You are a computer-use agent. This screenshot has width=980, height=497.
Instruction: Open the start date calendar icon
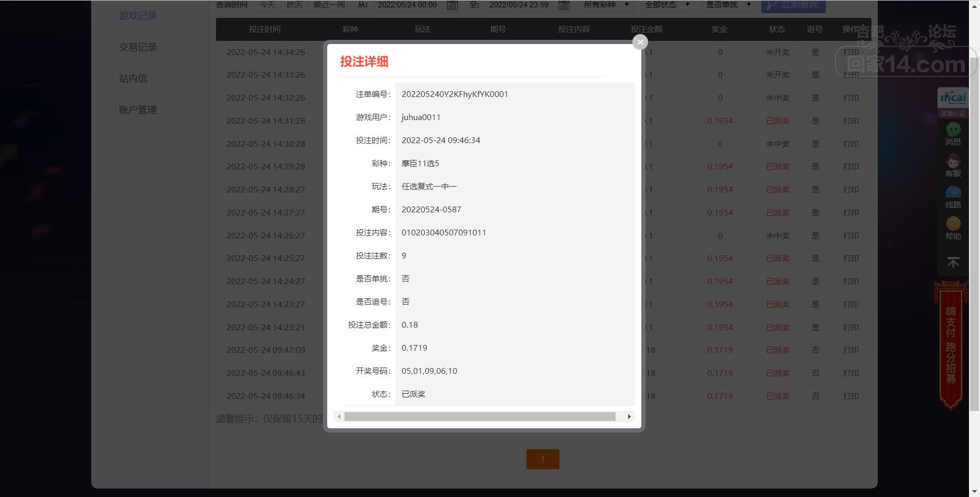pos(452,5)
